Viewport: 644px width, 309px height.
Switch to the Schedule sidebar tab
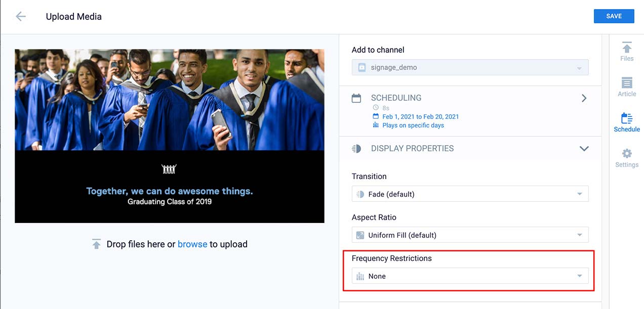pos(627,122)
